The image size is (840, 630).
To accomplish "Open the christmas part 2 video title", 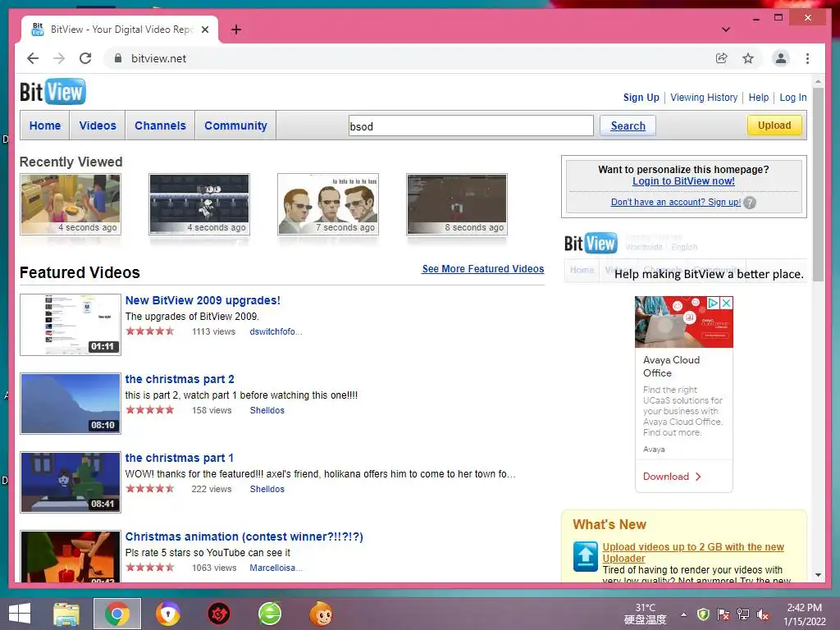I will [180, 379].
